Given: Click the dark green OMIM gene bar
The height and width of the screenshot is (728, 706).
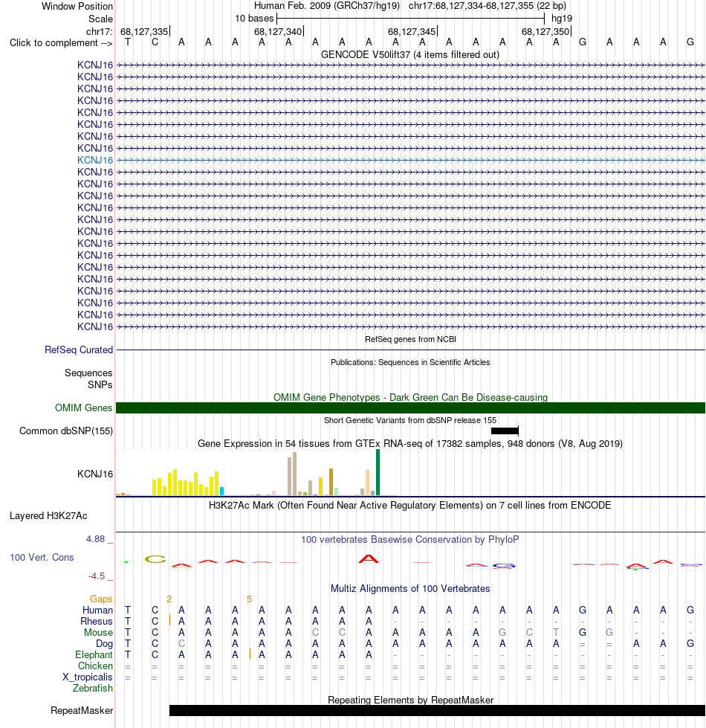Looking at the screenshot, I should coord(410,408).
